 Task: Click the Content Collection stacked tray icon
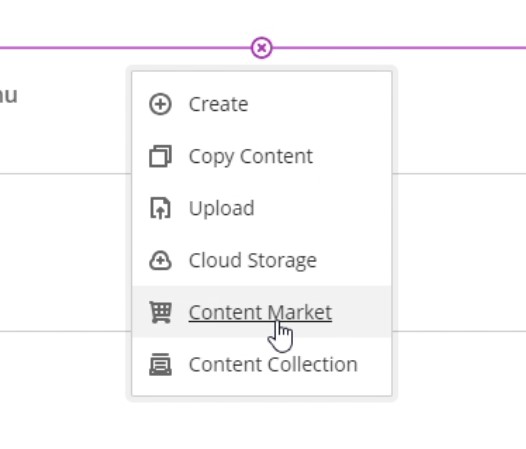click(x=160, y=364)
